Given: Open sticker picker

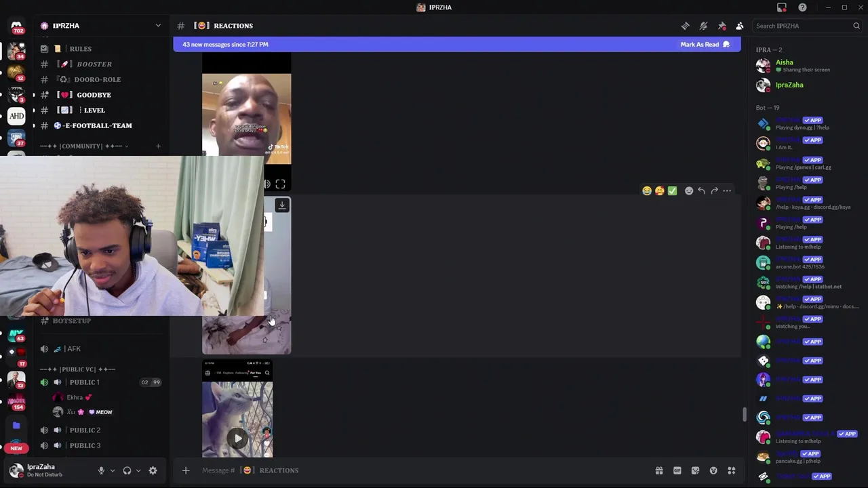Looking at the screenshot, I should 695,470.
